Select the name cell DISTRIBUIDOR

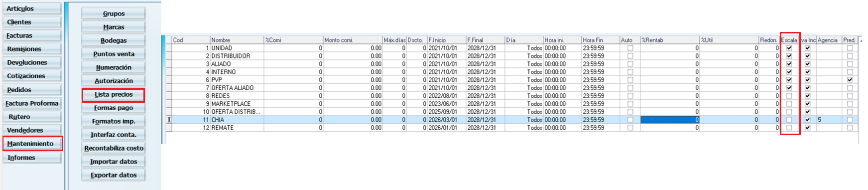(x=237, y=56)
